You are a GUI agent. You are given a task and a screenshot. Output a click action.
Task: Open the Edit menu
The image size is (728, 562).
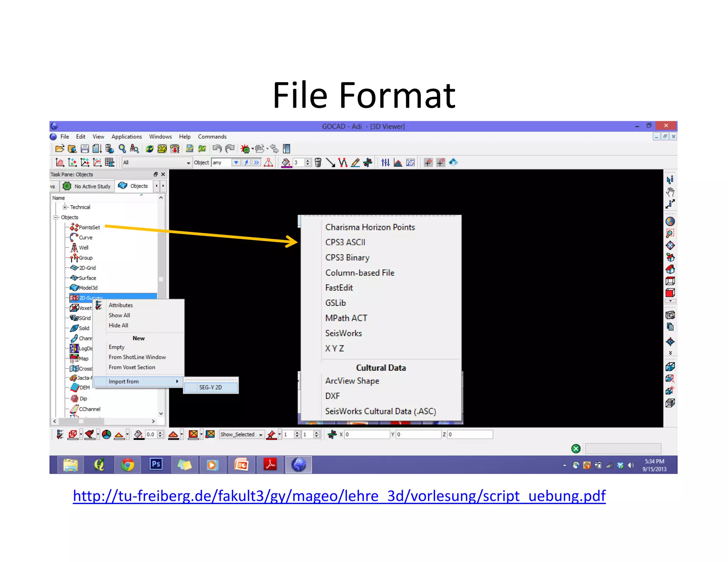tap(81, 137)
